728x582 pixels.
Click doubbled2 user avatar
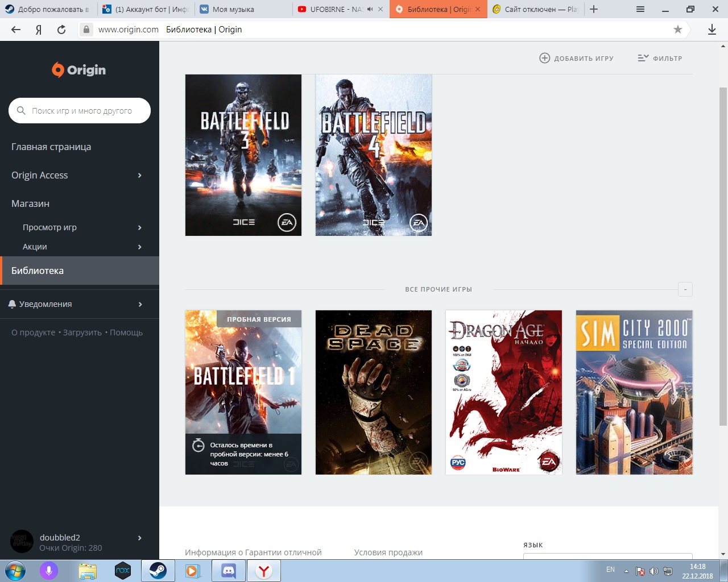(x=22, y=542)
